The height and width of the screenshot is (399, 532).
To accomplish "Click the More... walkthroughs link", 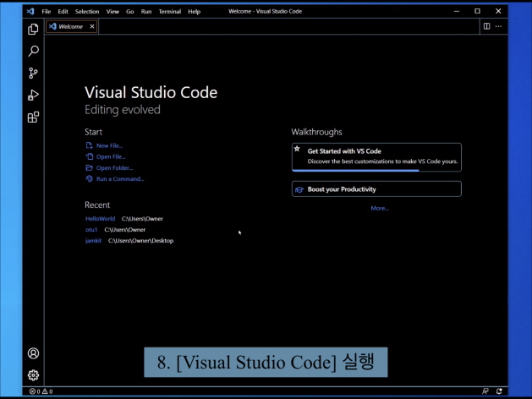I will pos(380,208).
